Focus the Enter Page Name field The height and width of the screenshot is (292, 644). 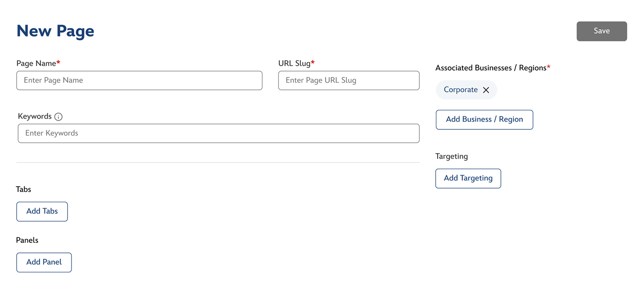tap(139, 80)
